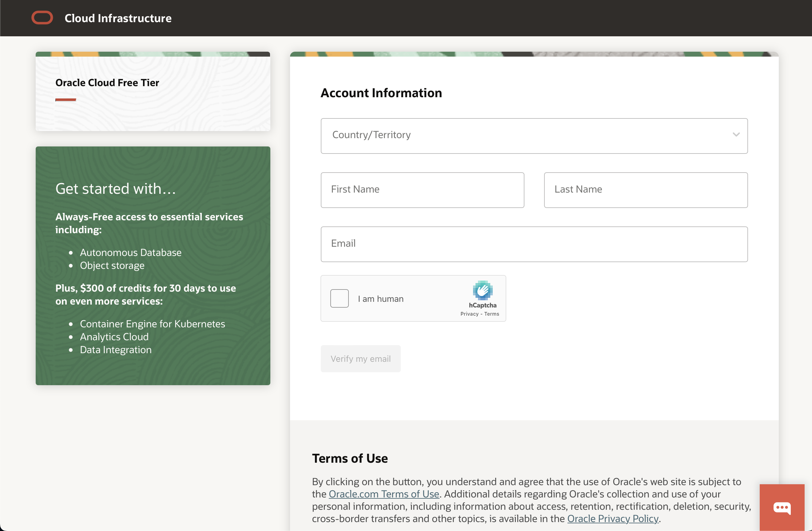Click the Oracle Cloud Free Tier heading

[107, 82]
